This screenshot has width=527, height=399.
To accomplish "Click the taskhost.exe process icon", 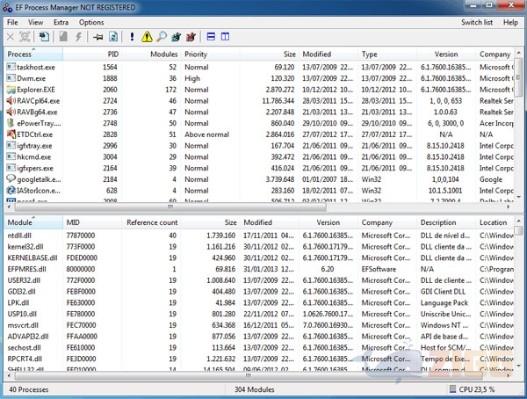I will point(11,67).
